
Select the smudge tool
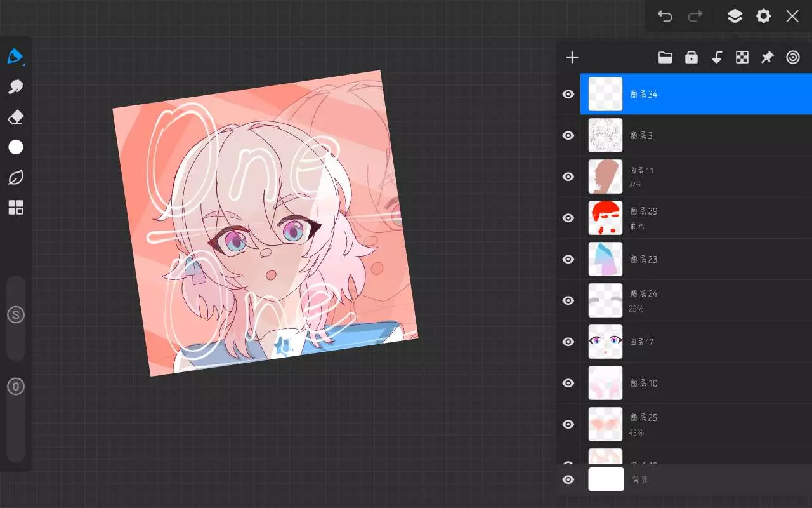(15, 86)
